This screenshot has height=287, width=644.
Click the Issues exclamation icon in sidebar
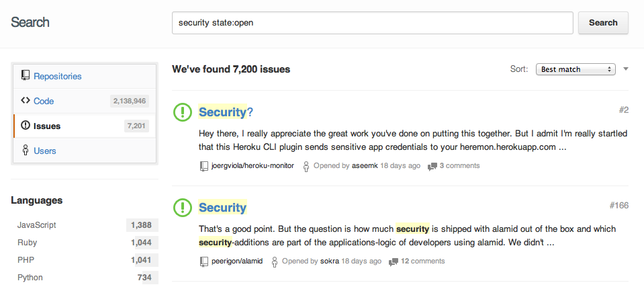26,126
